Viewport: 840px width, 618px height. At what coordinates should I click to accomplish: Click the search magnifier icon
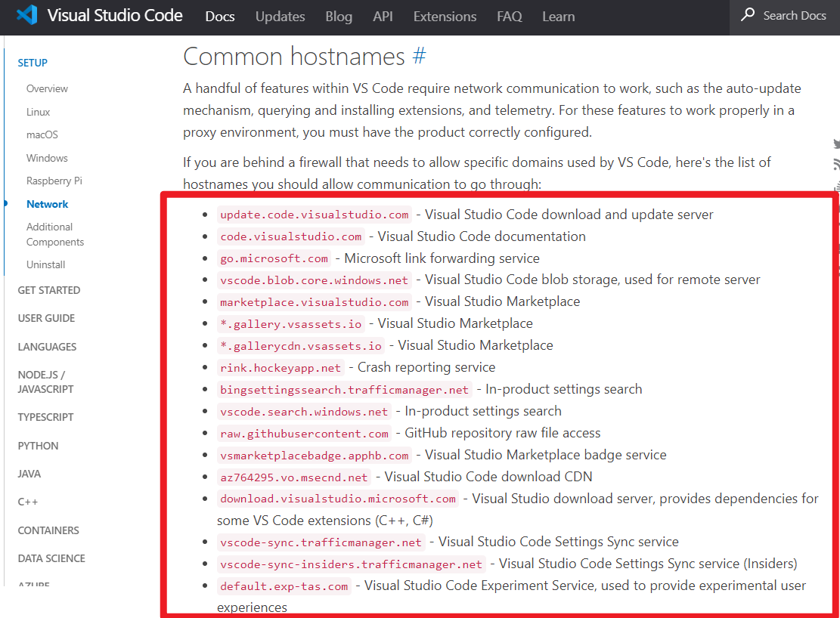748,14
